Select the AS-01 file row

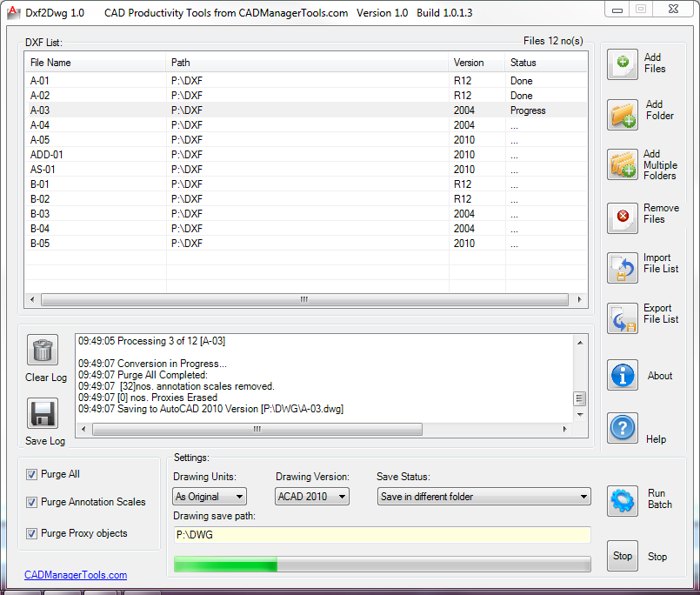(306, 170)
